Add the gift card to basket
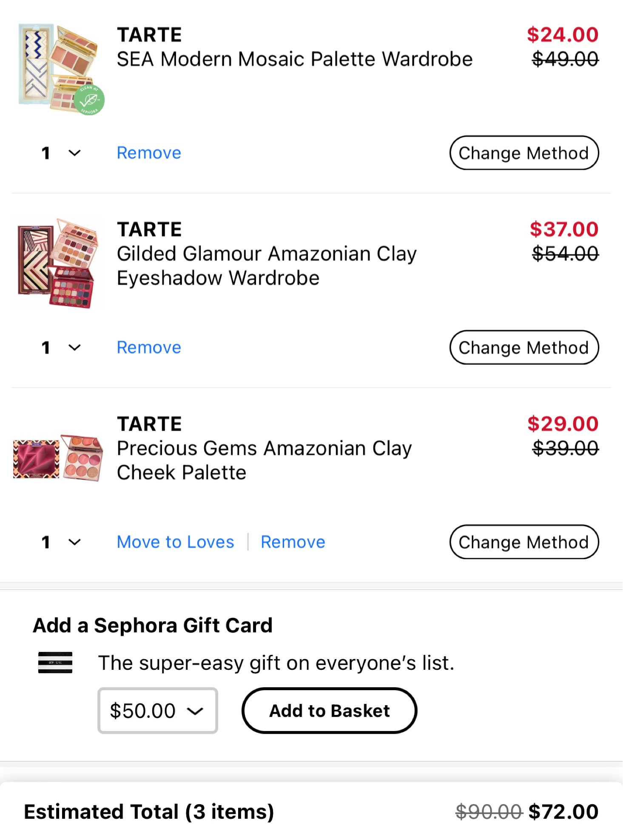 pos(329,711)
